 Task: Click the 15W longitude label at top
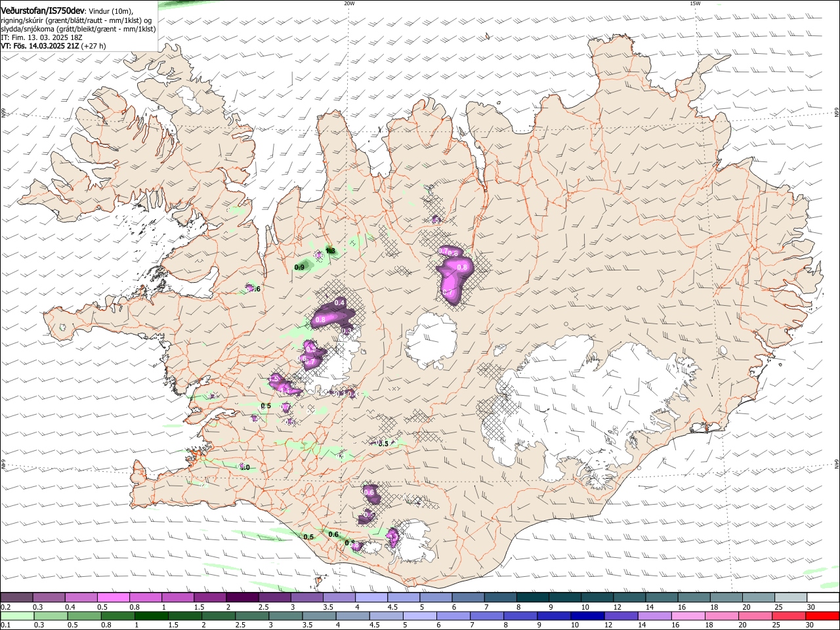point(695,3)
